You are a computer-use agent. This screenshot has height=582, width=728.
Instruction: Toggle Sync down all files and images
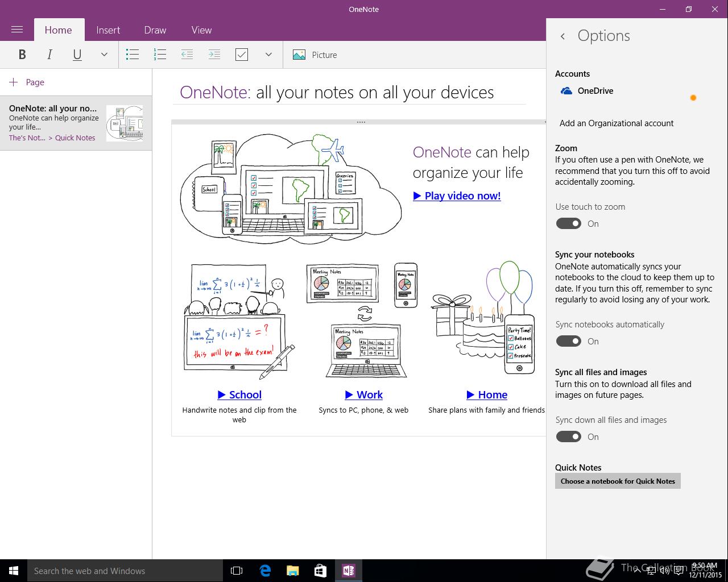pos(569,436)
